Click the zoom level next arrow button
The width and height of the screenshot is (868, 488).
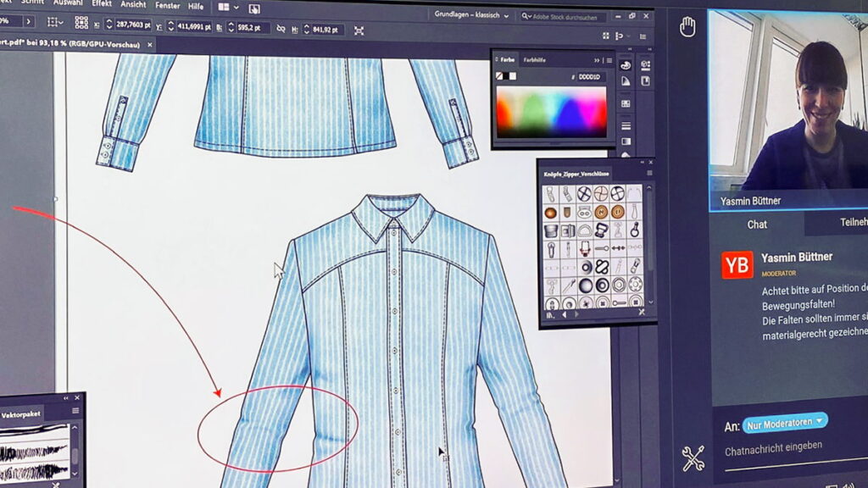[29, 21]
